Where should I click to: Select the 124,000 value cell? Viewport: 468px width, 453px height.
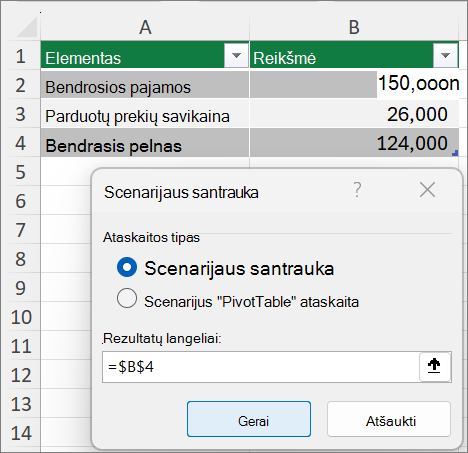pyautogui.click(x=354, y=143)
